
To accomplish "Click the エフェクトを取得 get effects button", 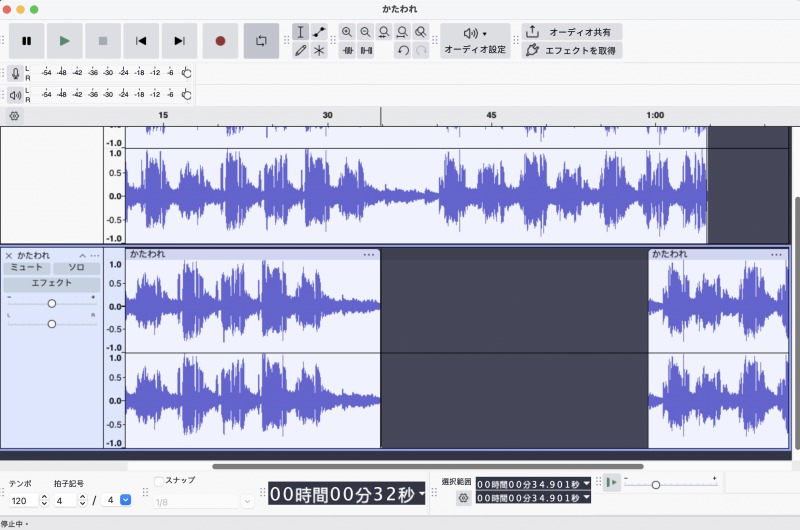I will (x=571, y=50).
